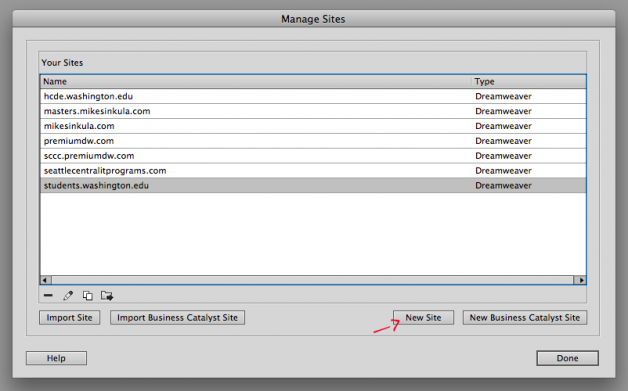
Task: Click New Business Catalyst Site button
Action: [x=525, y=318]
